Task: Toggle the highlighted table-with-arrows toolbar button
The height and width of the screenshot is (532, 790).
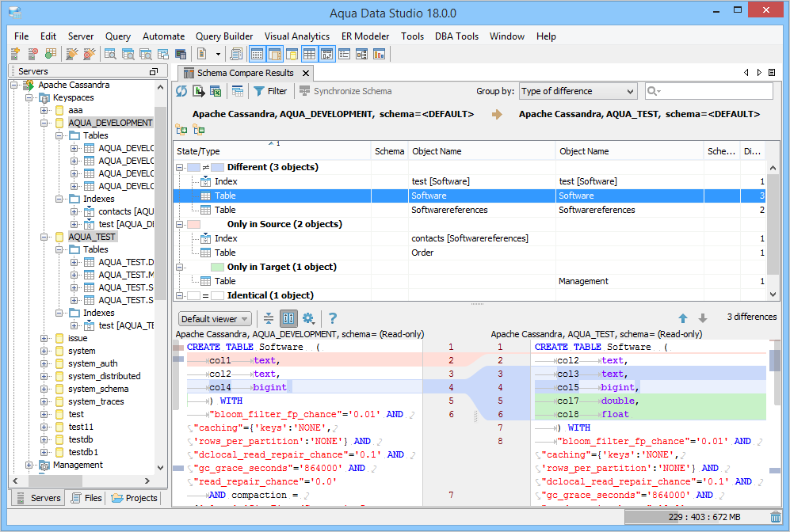Action: [x=327, y=54]
